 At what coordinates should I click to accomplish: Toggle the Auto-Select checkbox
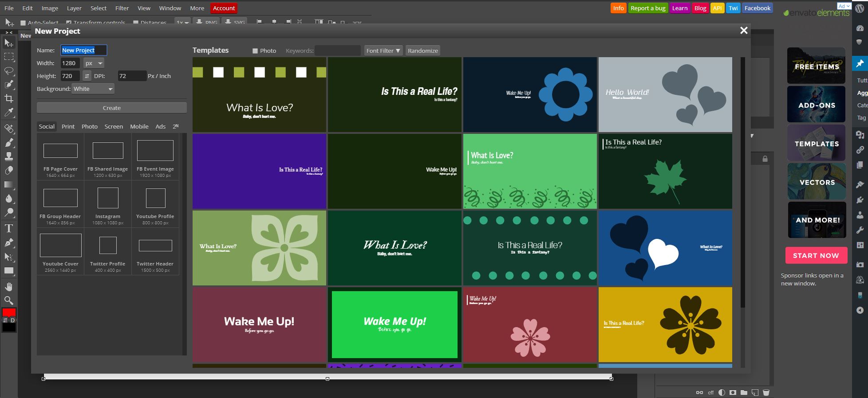(x=23, y=23)
